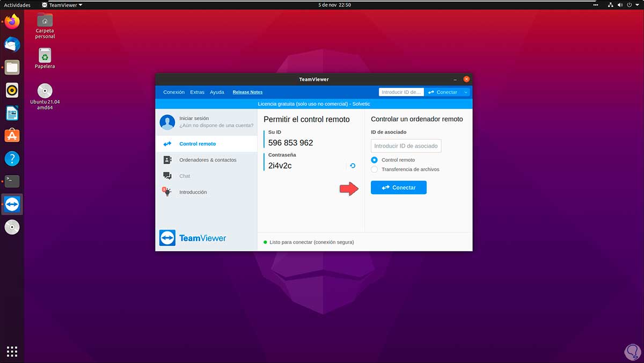Open the clock showing 5 de nov 22:50

click(334, 5)
